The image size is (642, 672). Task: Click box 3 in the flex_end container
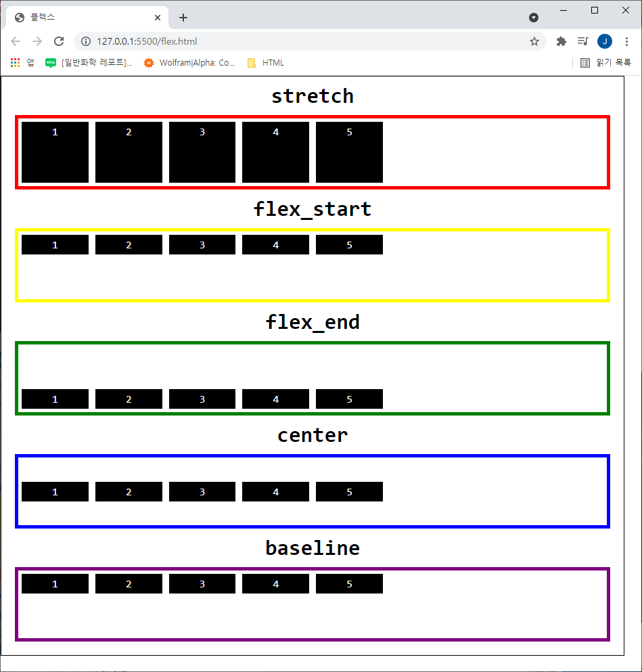202,399
